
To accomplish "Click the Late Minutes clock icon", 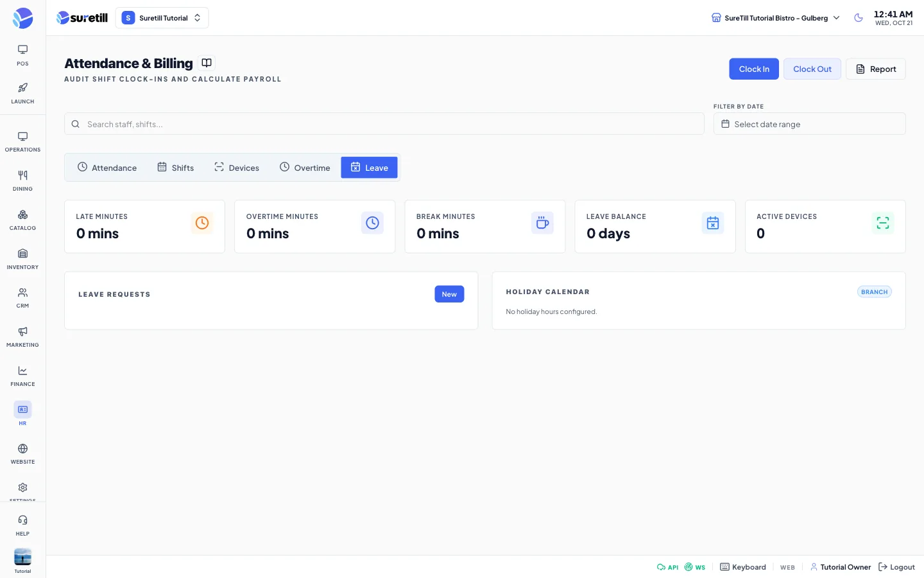I will click(202, 223).
